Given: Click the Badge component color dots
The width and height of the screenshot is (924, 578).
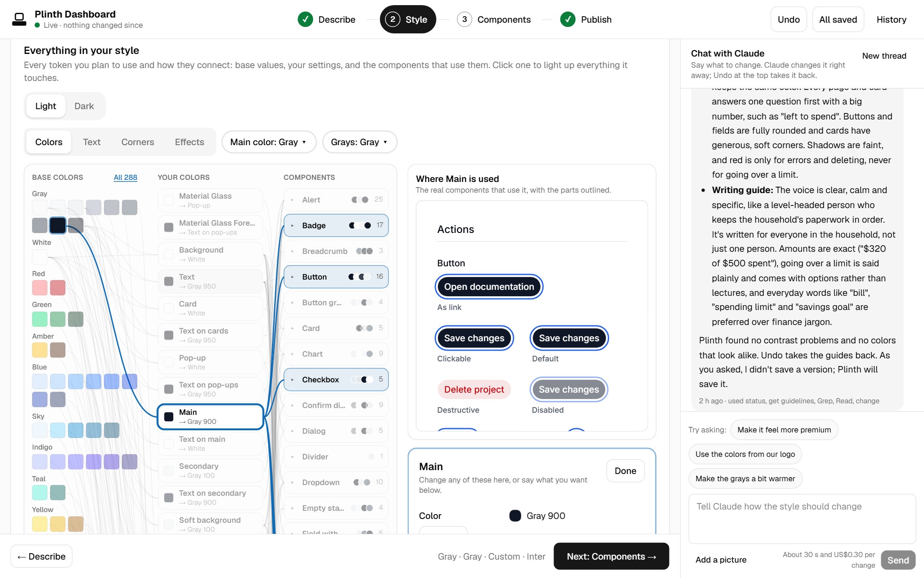Looking at the screenshot, I should 360,225.
